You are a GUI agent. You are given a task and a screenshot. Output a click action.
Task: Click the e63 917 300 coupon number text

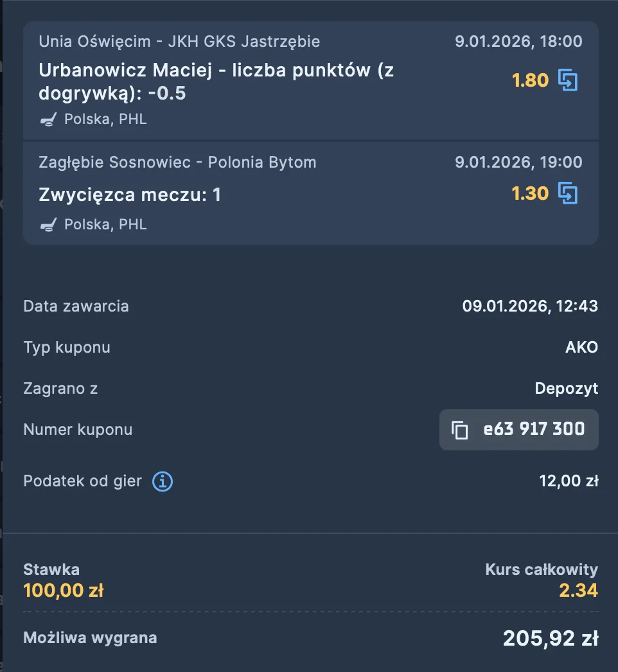[534, 429]
